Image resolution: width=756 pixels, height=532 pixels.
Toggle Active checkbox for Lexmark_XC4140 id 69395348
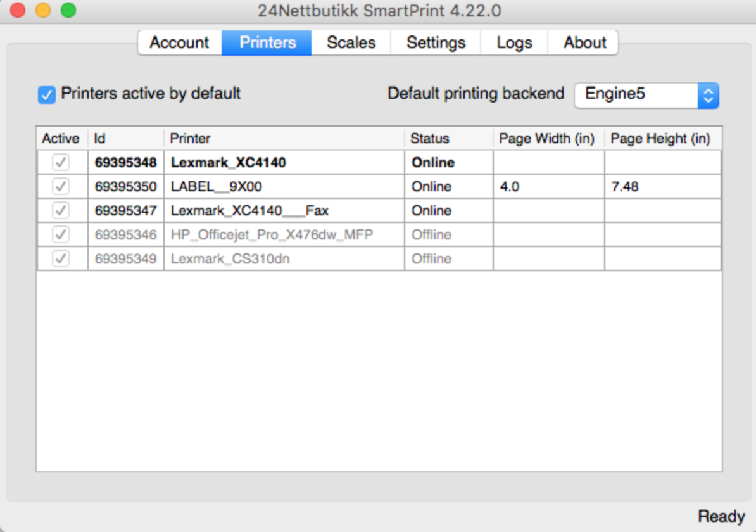tap(61, 162)
